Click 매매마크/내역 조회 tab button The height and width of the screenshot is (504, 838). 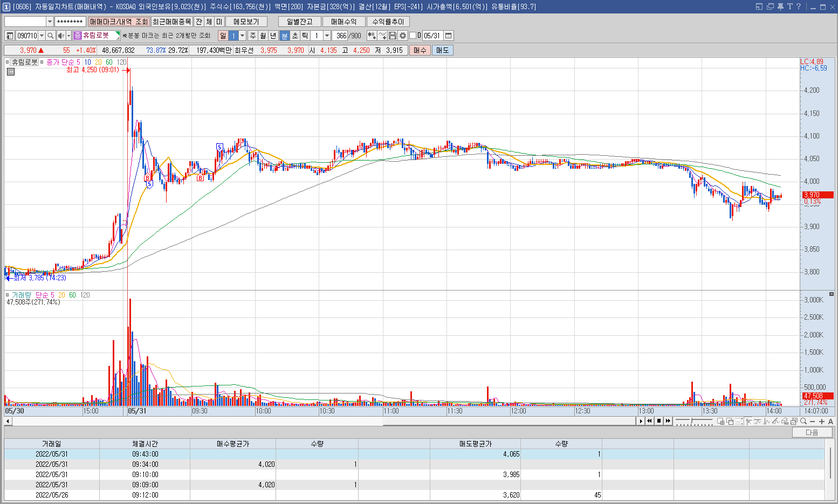point(119,22)
